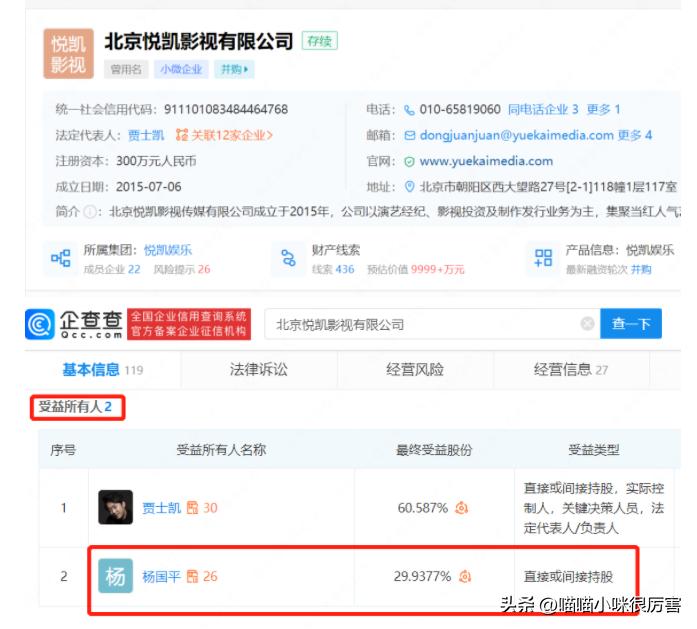Image resolution: width=697 pixels, height=629 pixels.
Task: Open equity chain icon beside 60.587%
Action: [461, 508]
